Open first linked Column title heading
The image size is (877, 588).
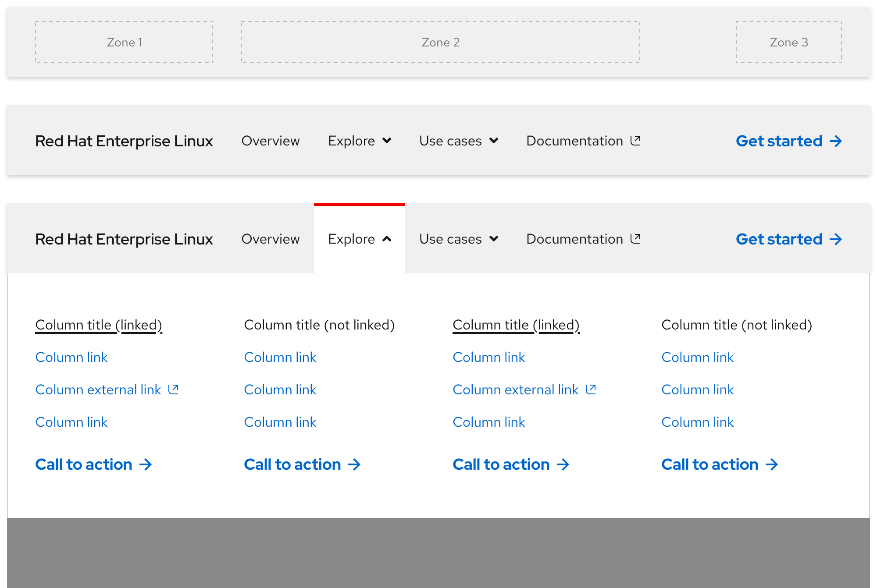tap(99, 325)
